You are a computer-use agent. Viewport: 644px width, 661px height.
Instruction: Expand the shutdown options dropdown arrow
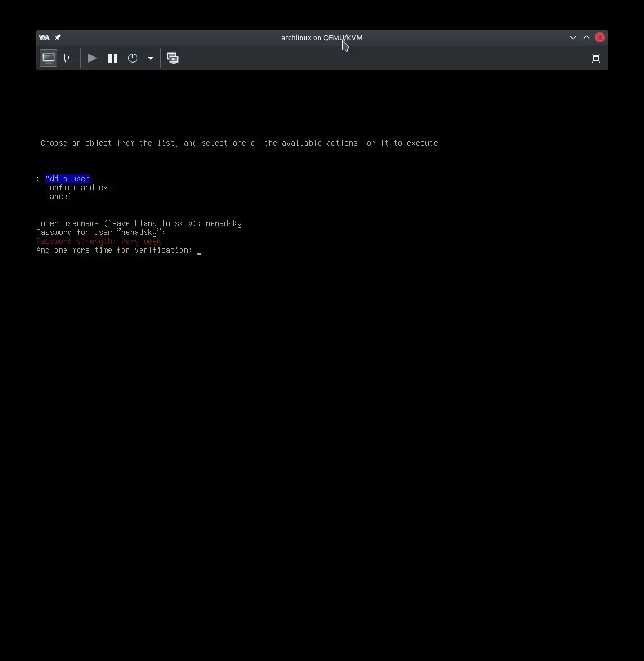click(x=151, y=58)
